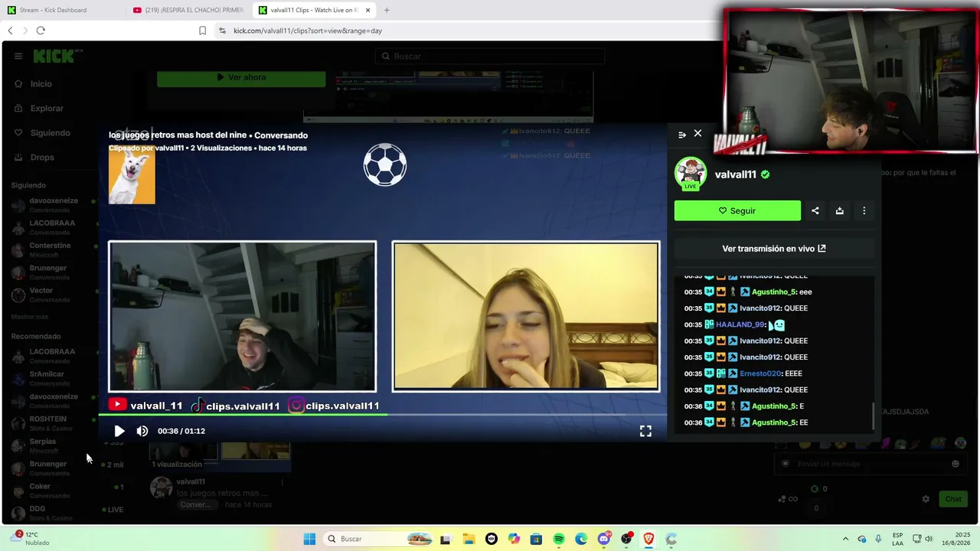Image resolution: width=980 pixels, height=551 pixels.
Task: Focus the Kick Buscar search field
Action: 490,56
